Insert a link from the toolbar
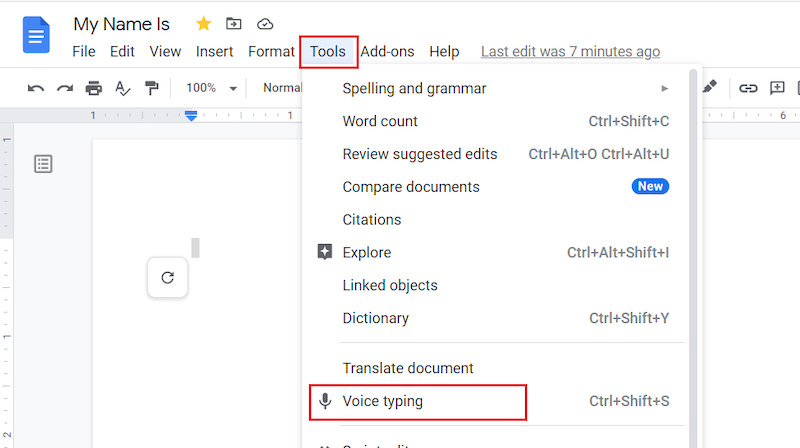This screenshot has width=800, height=448. [x=748, y=88]
